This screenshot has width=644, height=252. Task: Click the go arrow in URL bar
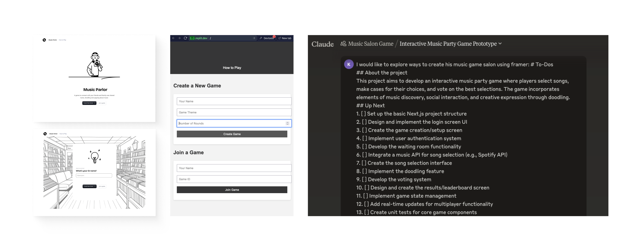254,38
